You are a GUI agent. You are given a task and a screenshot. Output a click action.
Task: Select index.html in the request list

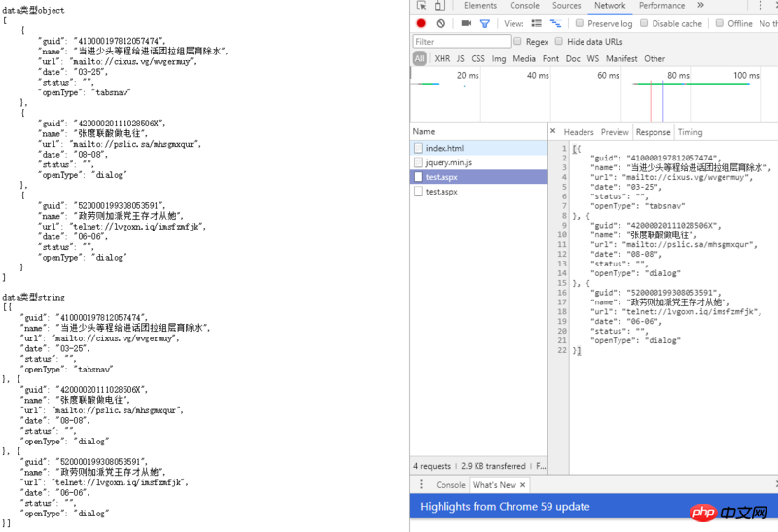[444, 148]
